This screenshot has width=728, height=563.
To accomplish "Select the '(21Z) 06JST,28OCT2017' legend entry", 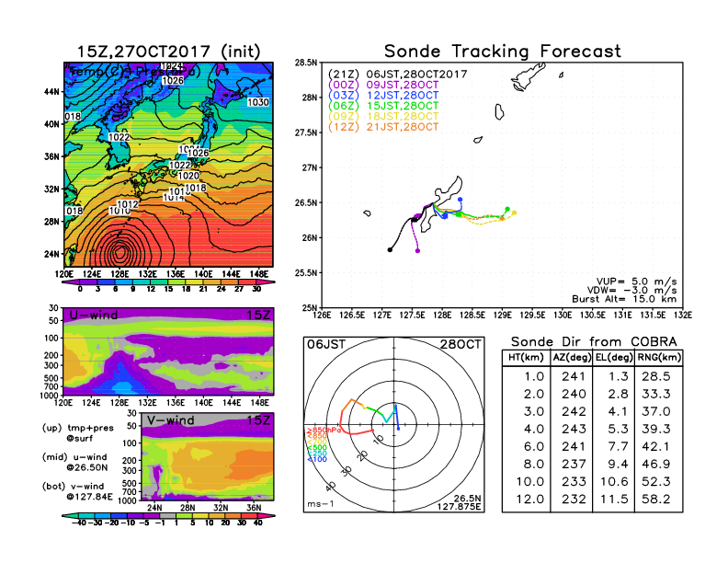I will click(397, 74).
